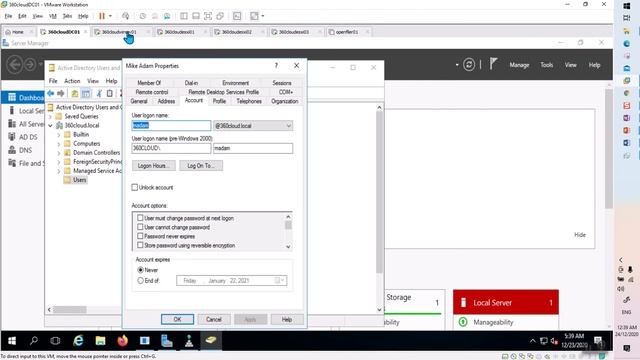Click Cancel in Mike Adam Properties
This screenshot has width=640, height=360.
214,319
